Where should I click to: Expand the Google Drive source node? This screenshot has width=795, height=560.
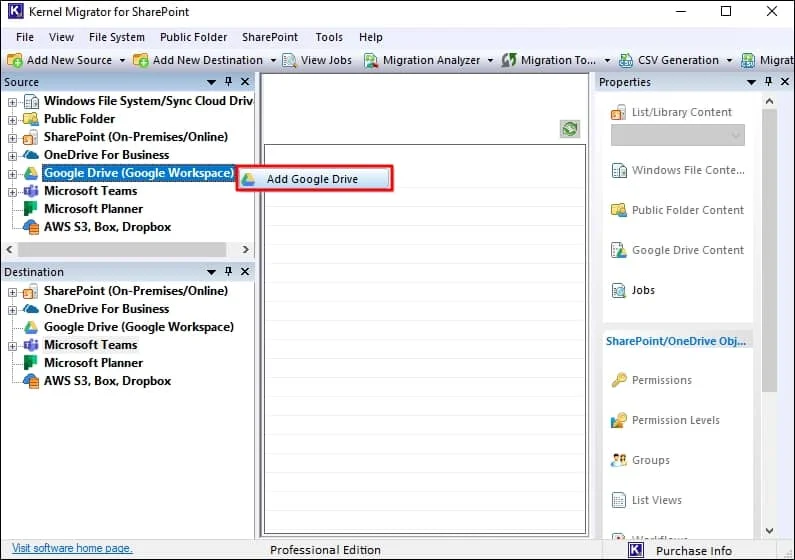[x=12, y=174]
